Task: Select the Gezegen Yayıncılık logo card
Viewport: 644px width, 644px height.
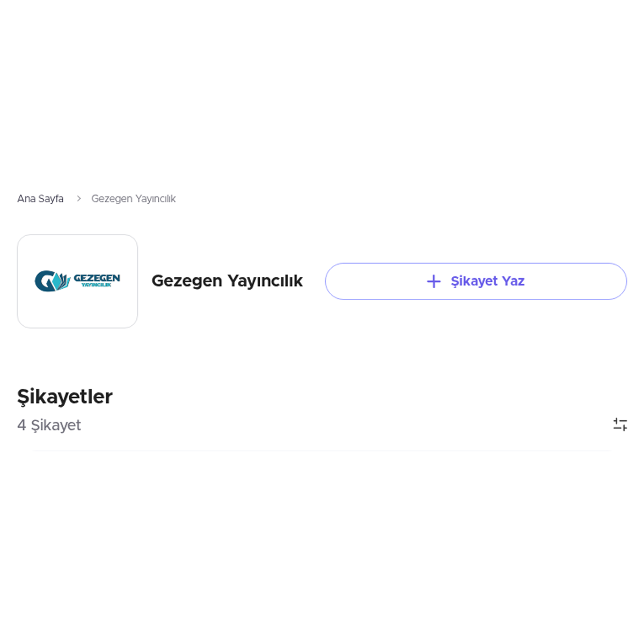Action: [x=77, y=281]
